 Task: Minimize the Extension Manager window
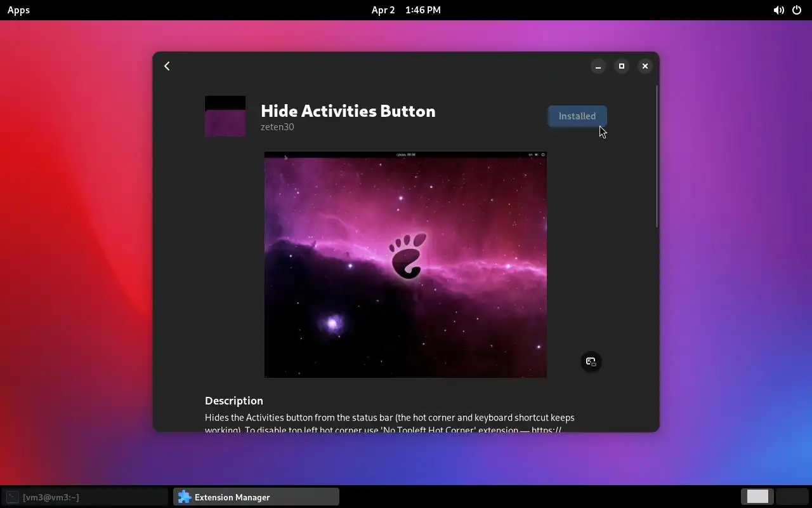pyautogui.click(x=598, y=66)
